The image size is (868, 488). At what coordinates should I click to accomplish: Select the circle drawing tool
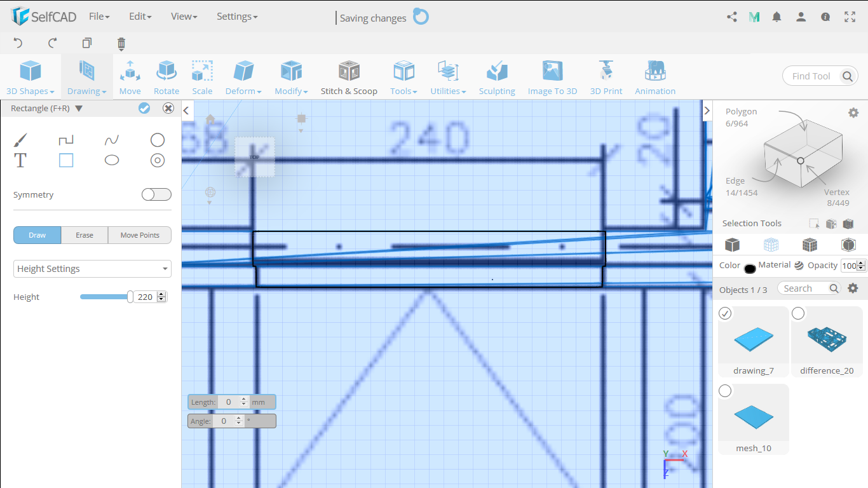click(x=158, y=140)
